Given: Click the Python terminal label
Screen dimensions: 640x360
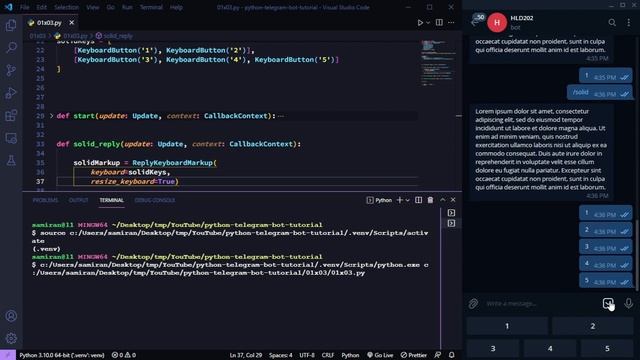Looking at the screenshot, I should pos(379,200).
